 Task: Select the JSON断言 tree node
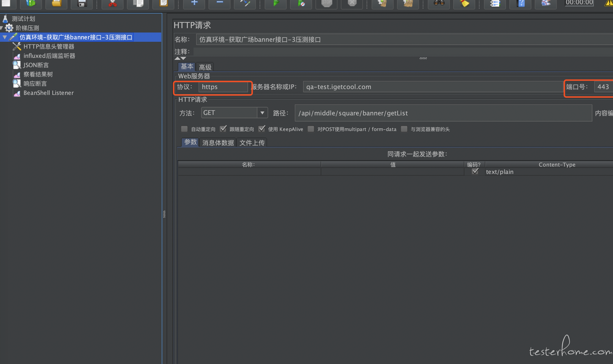(36, 65)
